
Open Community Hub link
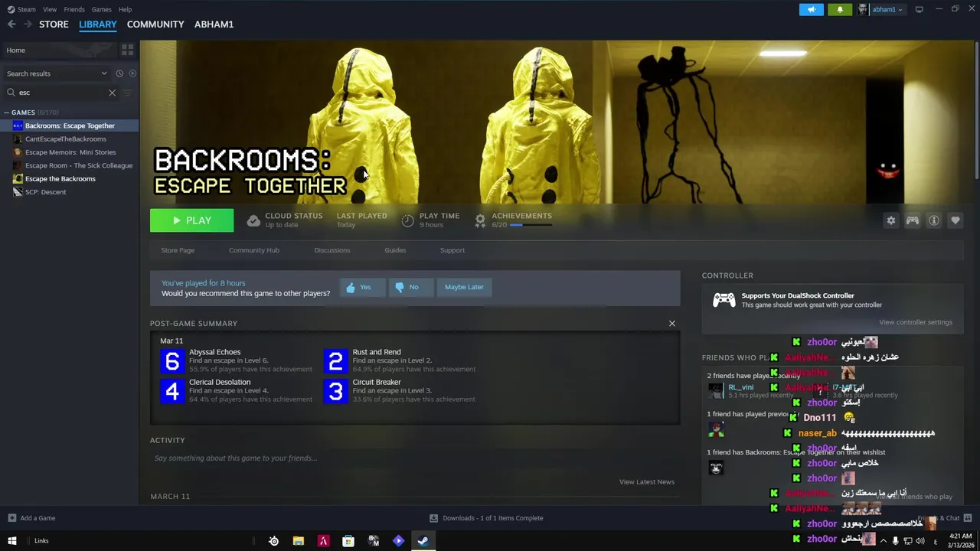254,250
